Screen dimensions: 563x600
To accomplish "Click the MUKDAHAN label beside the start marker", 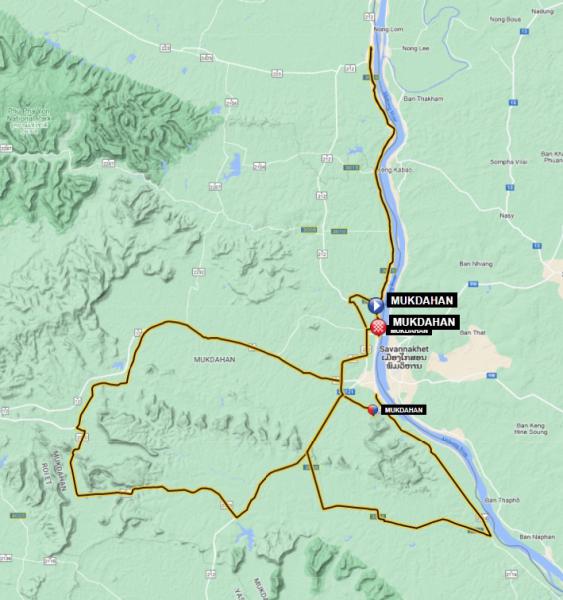I will 422,300.
